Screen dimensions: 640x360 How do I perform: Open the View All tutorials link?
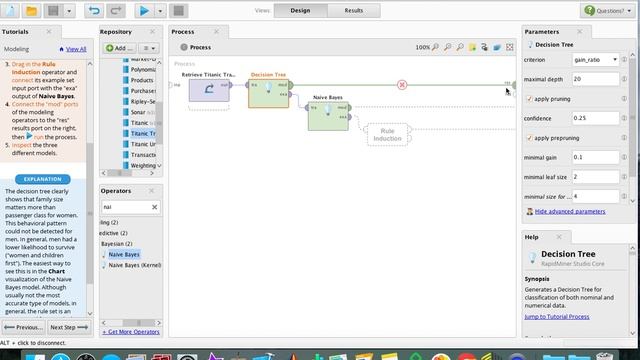76,49
